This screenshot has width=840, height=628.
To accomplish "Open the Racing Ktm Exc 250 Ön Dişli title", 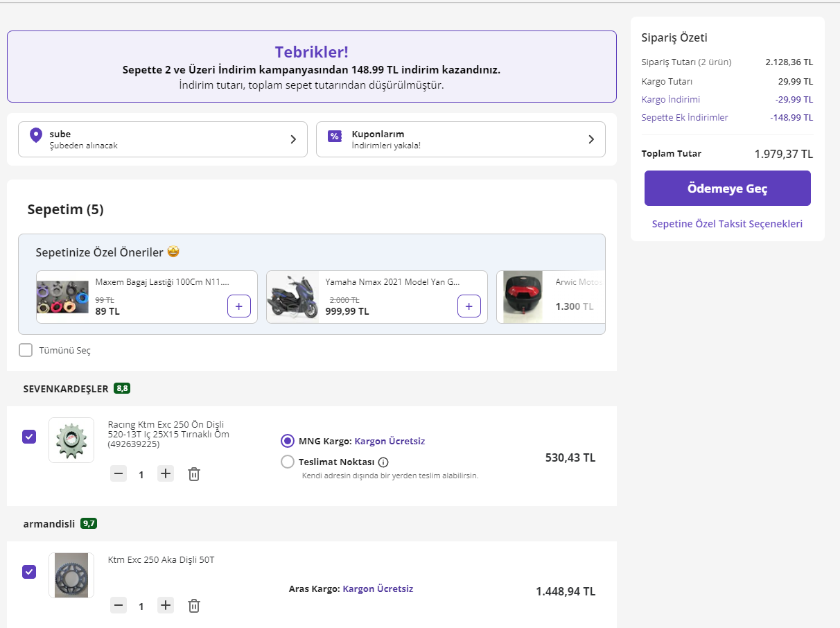I will pyautogui.click(x=168, y=435).
